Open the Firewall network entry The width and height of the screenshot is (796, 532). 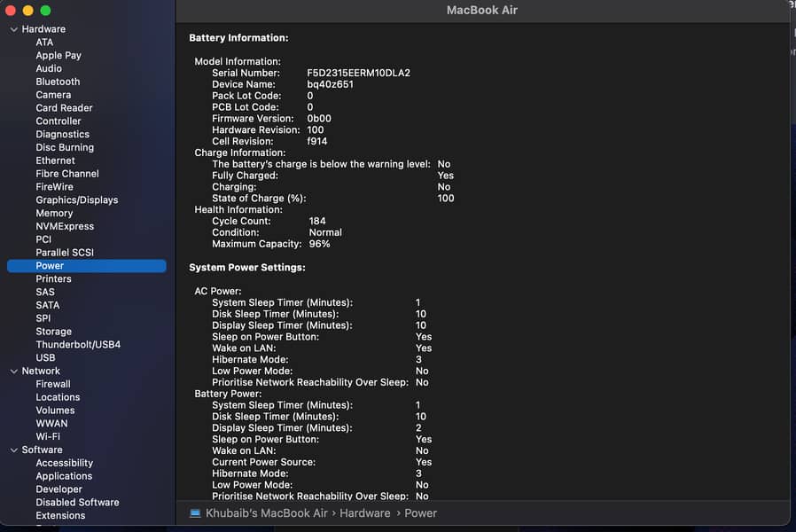tap(53, 385)
